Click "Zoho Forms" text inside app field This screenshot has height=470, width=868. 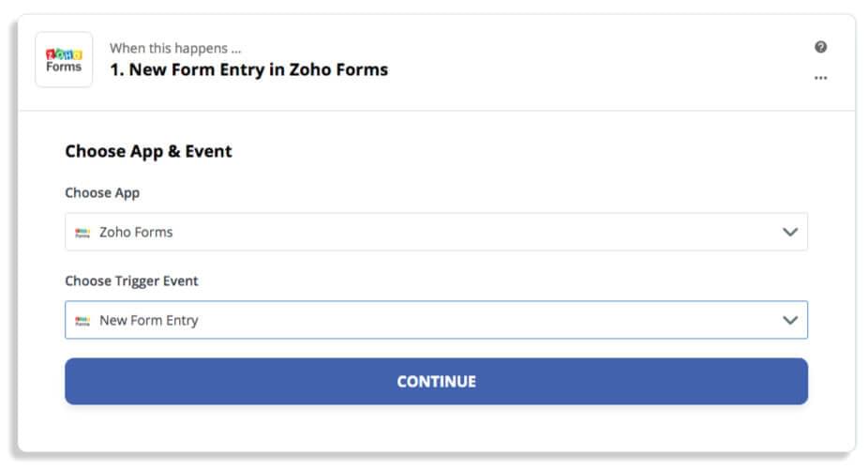pyautogui.click(x=136, y=232)
